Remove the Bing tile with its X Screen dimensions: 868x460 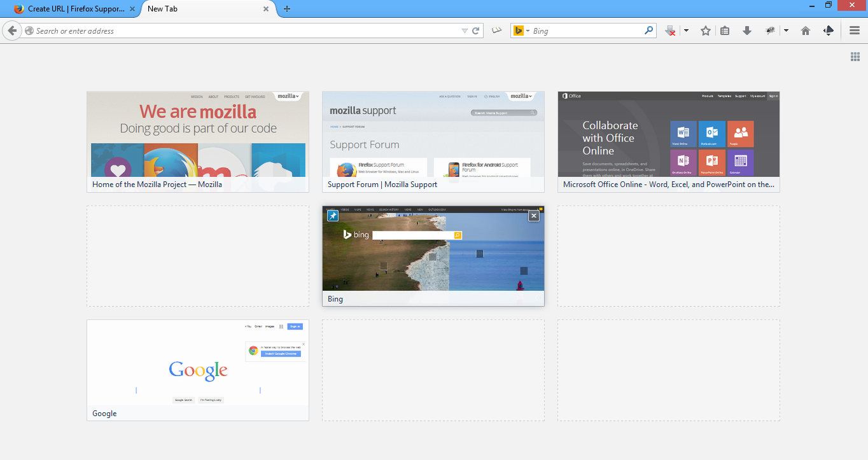coord(534,216)
